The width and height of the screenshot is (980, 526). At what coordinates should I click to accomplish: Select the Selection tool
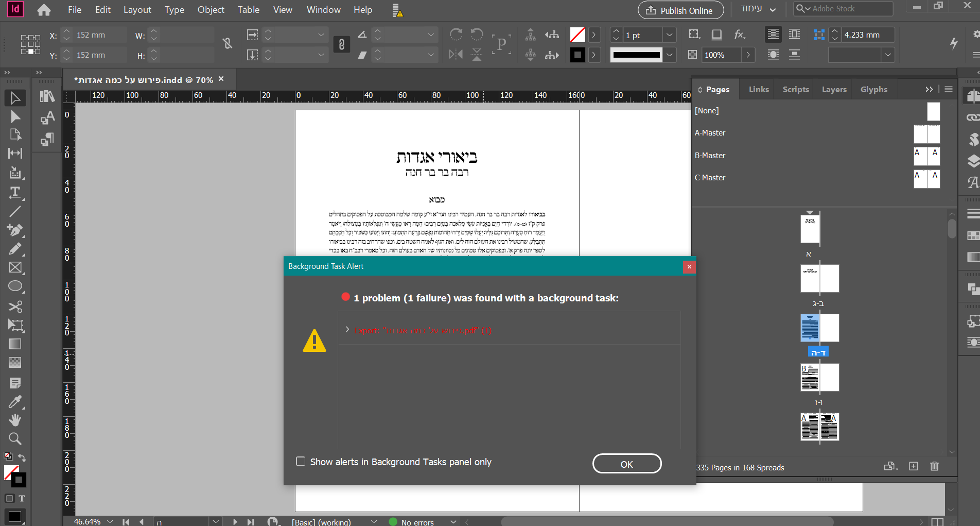point(15,97)
